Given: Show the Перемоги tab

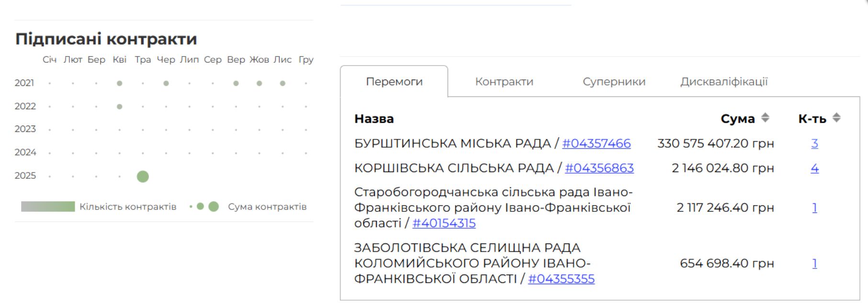Looking at the screenshot, I should pyautogui.click(x=394, y=82).
